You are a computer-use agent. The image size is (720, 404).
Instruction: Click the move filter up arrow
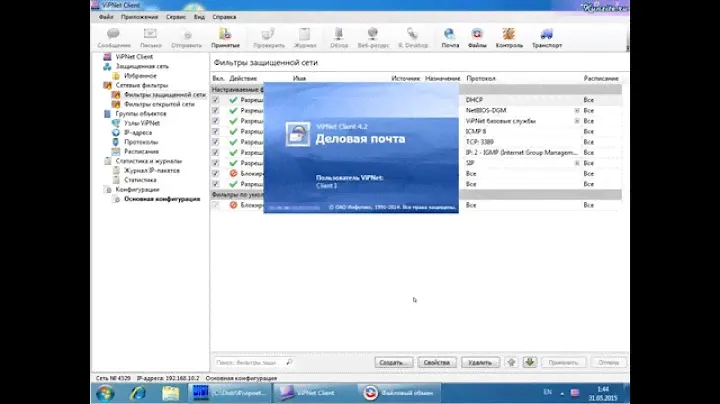(511, 362)
